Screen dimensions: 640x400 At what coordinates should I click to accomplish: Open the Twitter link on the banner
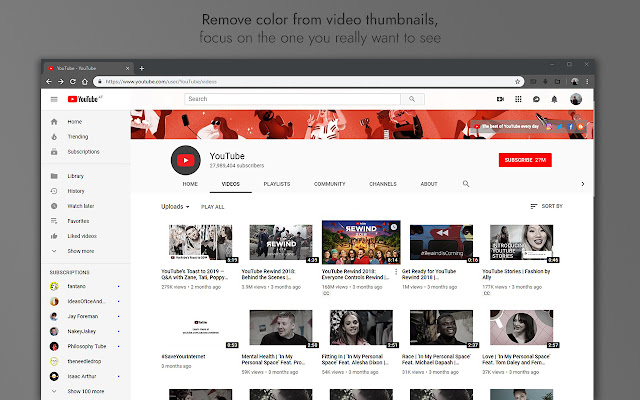click(560, 127)
